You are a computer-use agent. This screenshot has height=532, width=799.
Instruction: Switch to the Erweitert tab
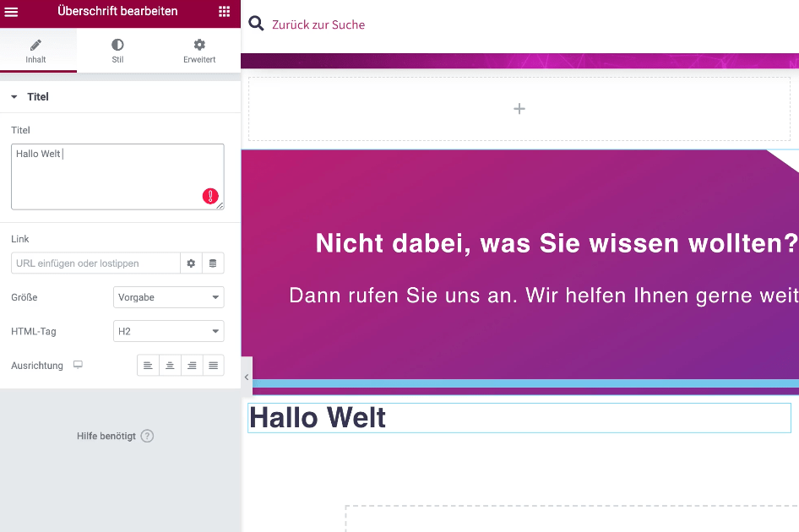click(x=199, y=51)
